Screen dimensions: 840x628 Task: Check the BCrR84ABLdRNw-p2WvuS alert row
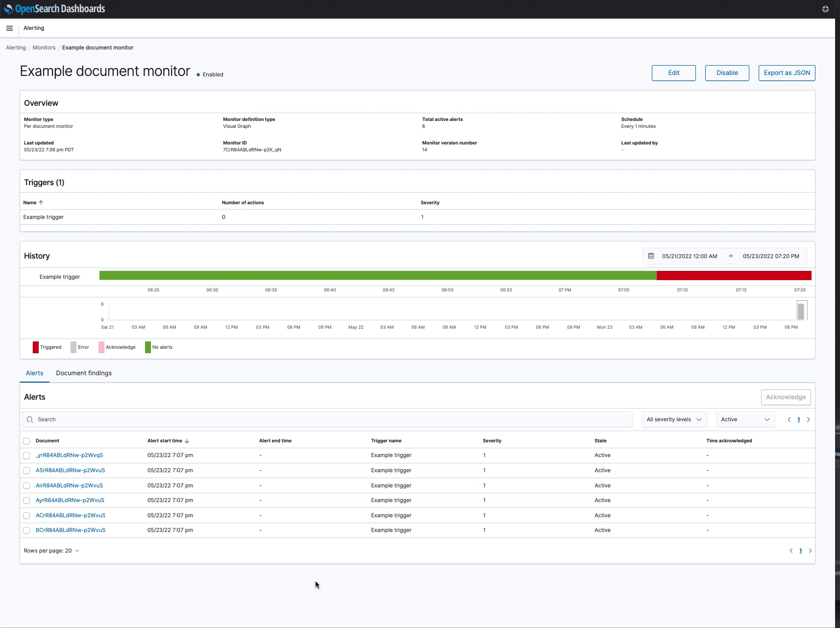point(26,530)
